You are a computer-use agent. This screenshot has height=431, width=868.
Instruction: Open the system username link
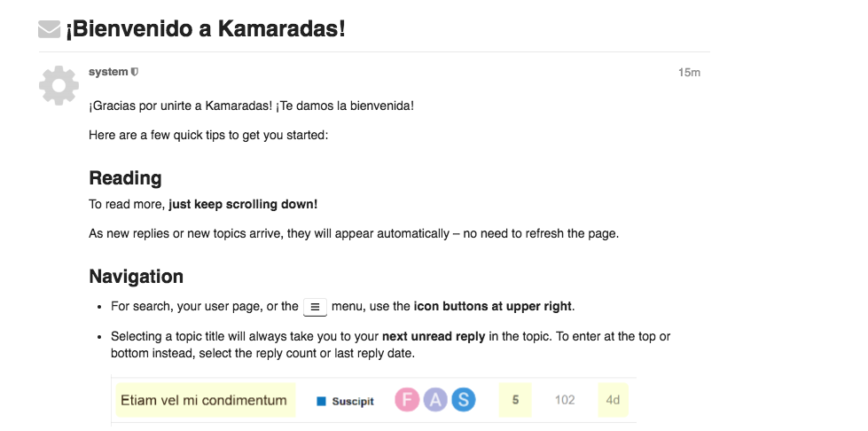pyautogui.click(x=108, y=72)
